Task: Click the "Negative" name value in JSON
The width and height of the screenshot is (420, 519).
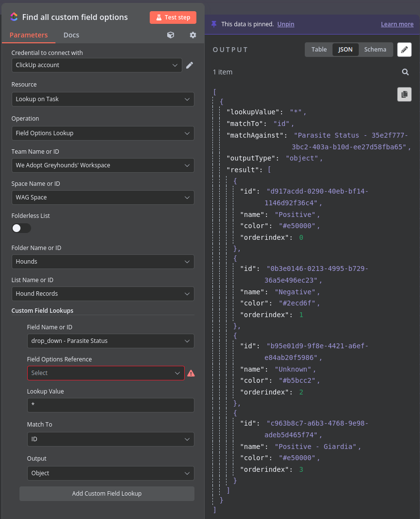Action: coord(295,292)
